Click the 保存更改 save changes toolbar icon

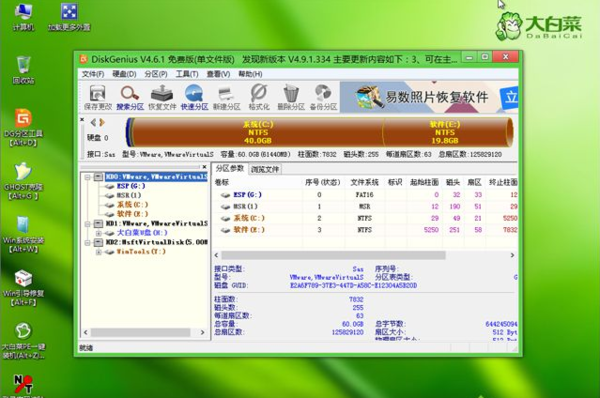click(98, 98)
